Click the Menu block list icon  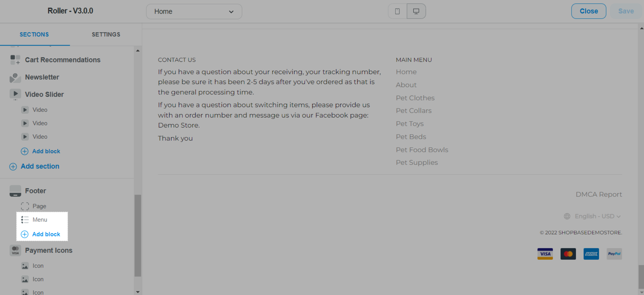point(25,220)
